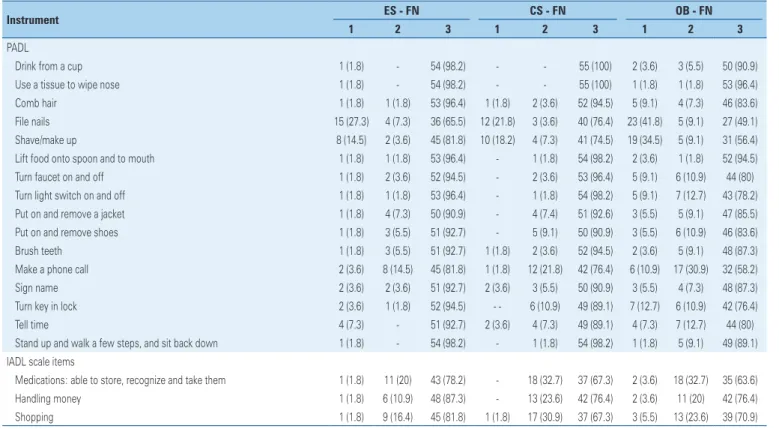The image size is (779, 429).
Task: Click '55 (100)' in Drink from a cup row
Action: tap(595, 67)
